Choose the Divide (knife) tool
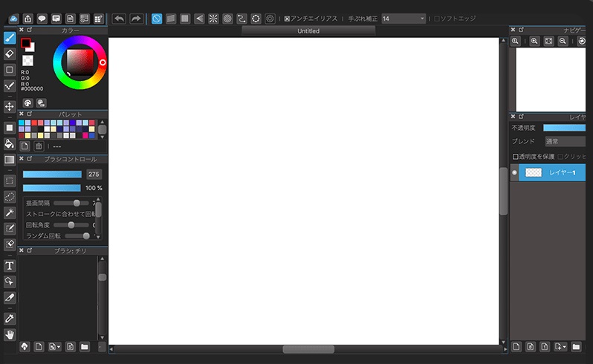This screenshot has height=364, width=593. [x=10, y=297]
